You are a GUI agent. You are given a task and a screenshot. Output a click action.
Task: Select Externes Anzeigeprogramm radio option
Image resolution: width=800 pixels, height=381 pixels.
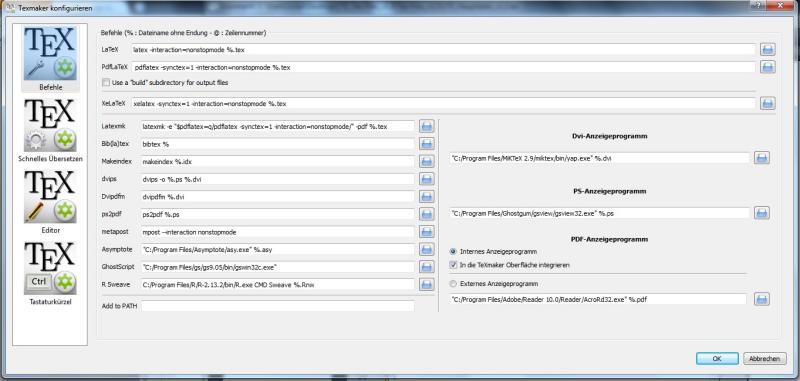click(x=453, y=284)
